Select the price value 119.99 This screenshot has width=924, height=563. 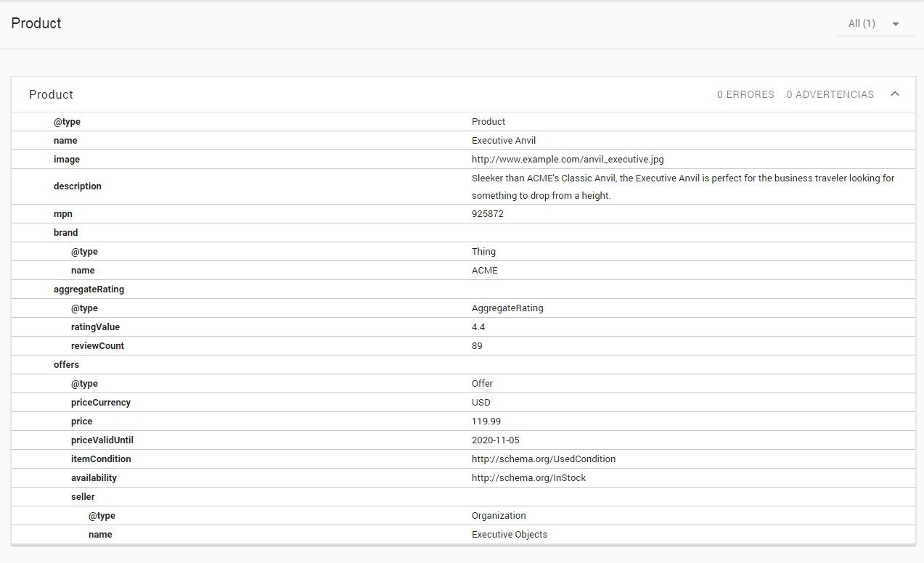(x=486, y=422)
